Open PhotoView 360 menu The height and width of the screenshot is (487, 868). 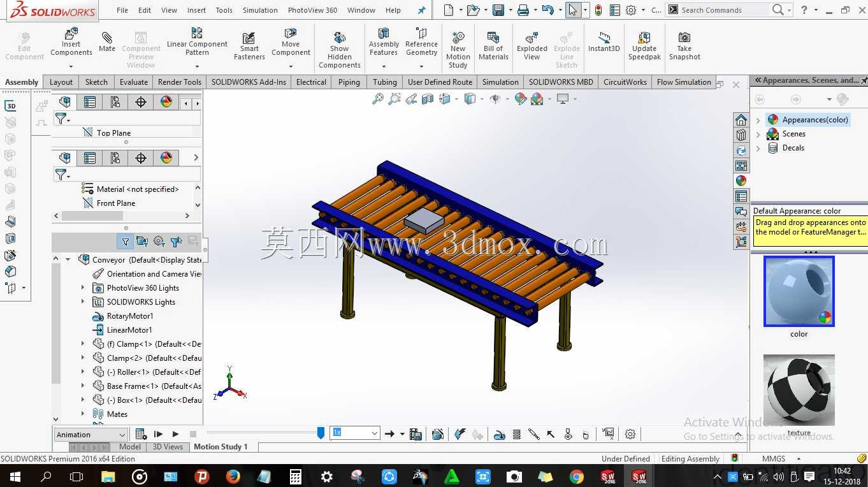[312, 10]
